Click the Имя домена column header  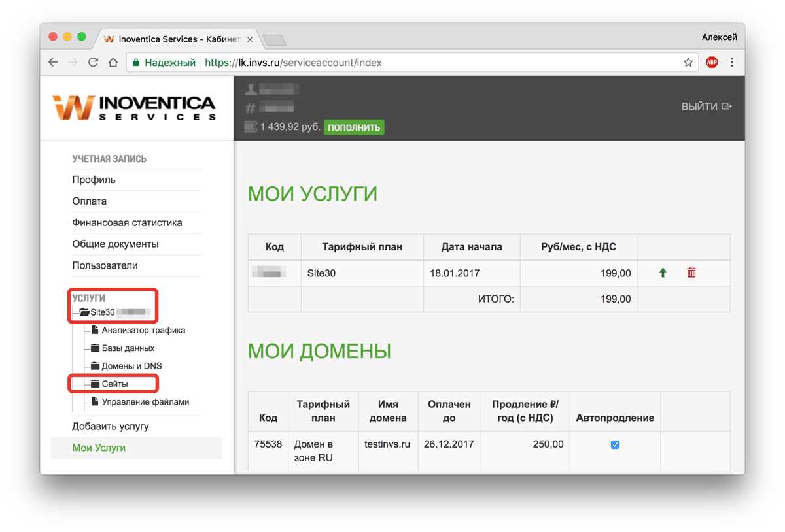coord(388,411)
